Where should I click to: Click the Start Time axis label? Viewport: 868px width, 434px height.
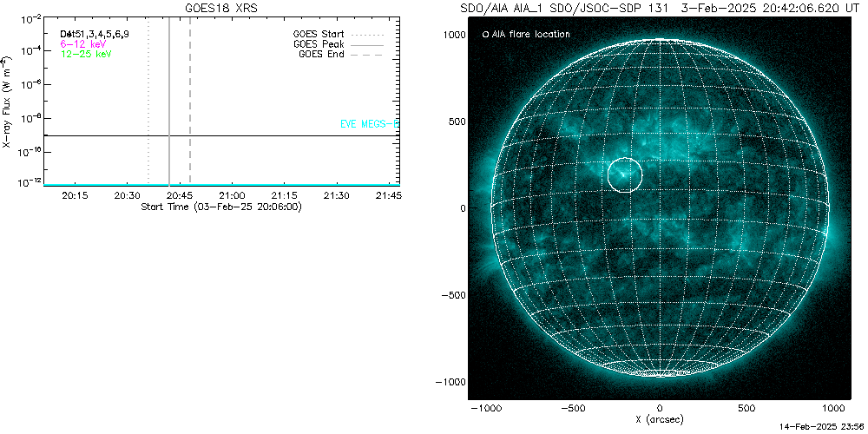[x=220, y=207]
